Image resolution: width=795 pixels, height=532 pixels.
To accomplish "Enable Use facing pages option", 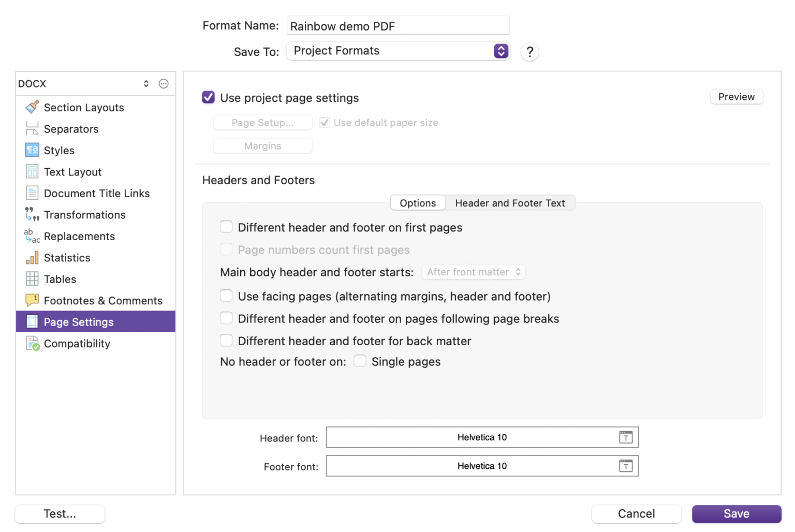I will 226,295.
